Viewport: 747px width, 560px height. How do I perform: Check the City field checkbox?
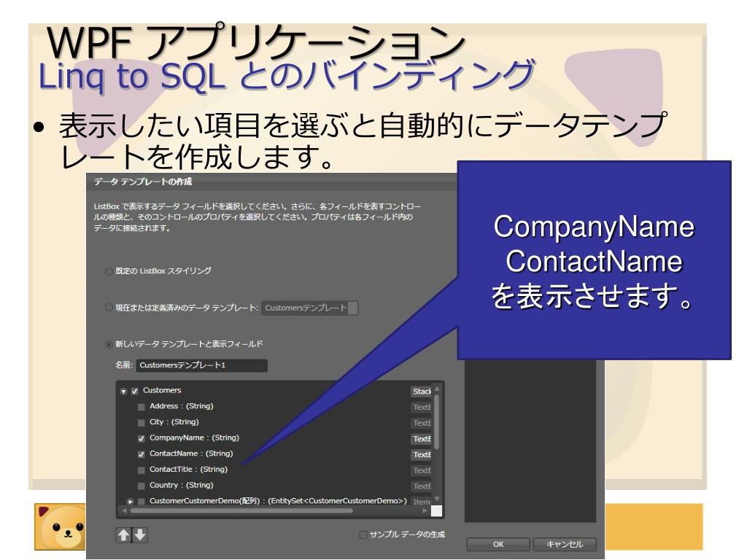pyautogui.click(x=141, y=422)
